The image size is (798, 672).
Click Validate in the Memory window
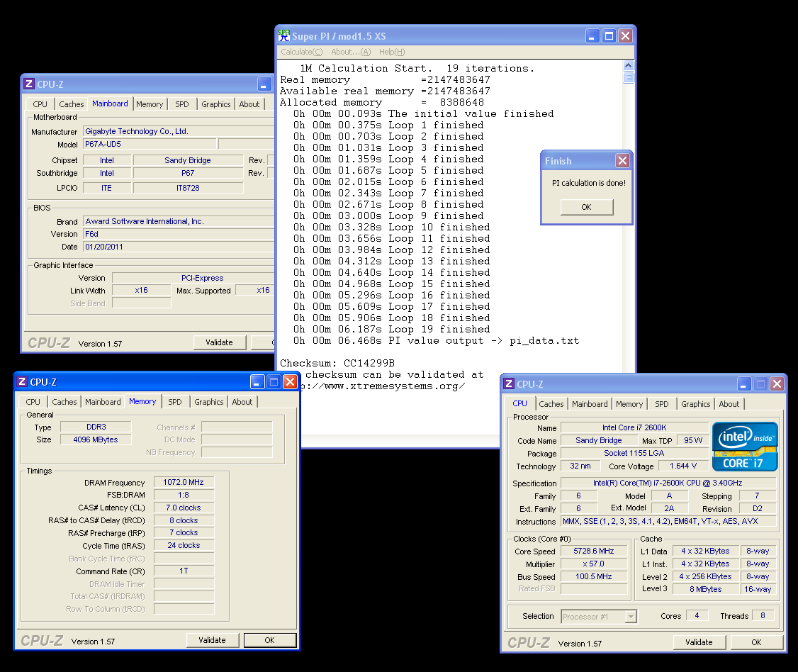[x=212, y=640]
